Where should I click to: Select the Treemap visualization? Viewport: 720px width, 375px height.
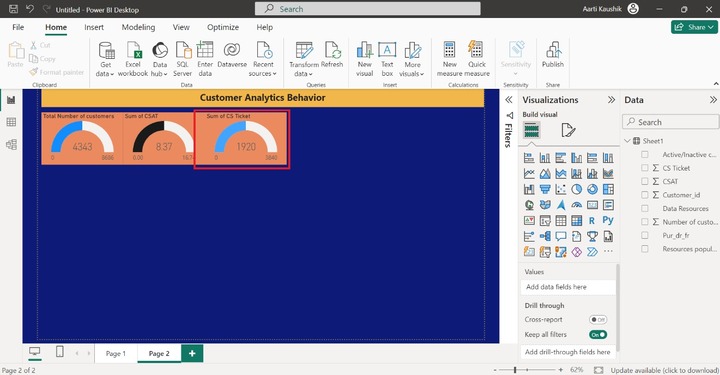(x=608, y=189)
